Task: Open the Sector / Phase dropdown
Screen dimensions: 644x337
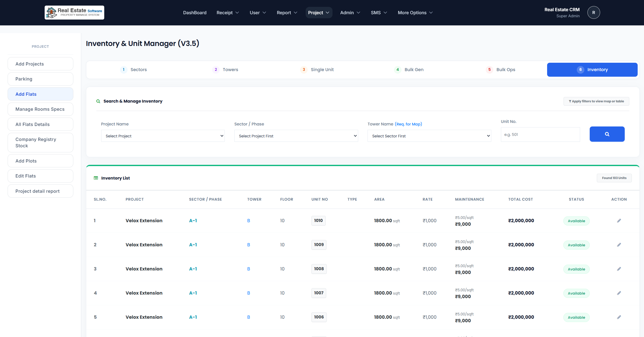Action: (296, 136)
